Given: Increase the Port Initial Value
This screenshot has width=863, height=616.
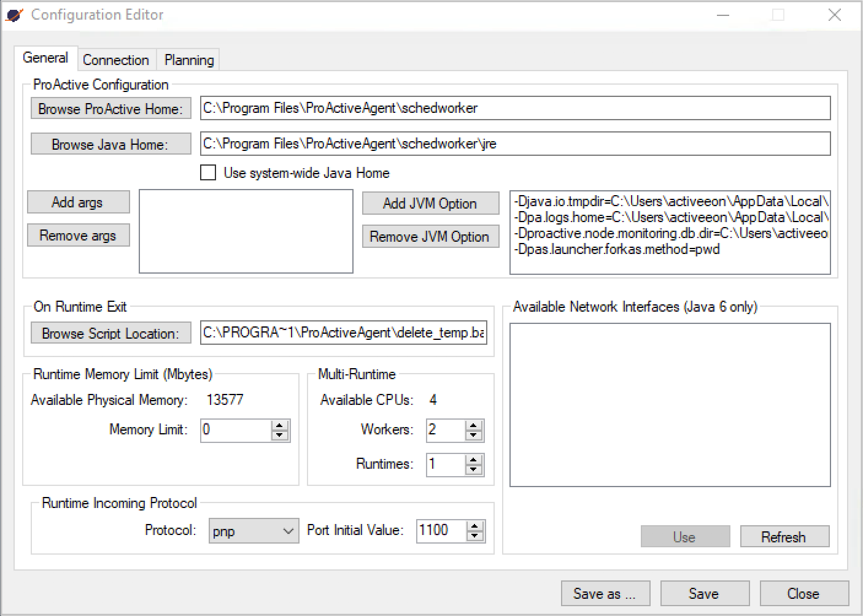Looking at the screenshot, I should point(475,526).
